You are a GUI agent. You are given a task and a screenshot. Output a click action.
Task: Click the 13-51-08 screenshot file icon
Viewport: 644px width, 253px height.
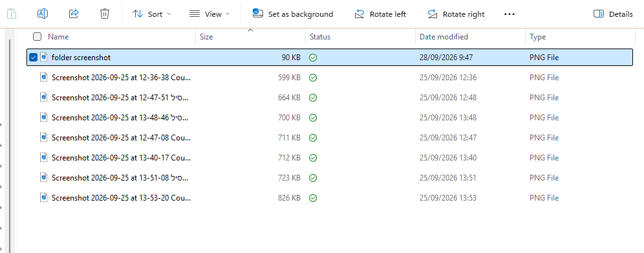tap(44, 177)
